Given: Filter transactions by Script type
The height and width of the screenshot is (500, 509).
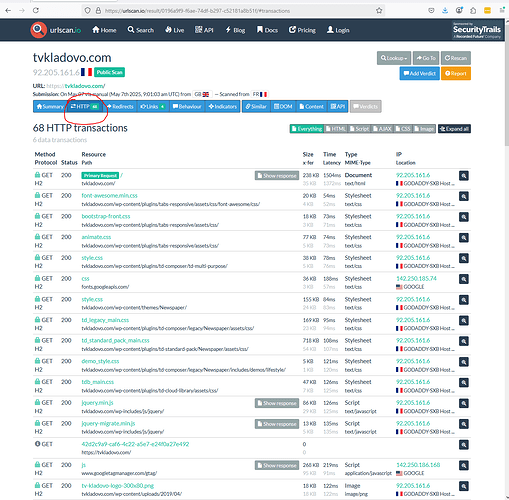Looking at the screenshot, I should 359,129.
